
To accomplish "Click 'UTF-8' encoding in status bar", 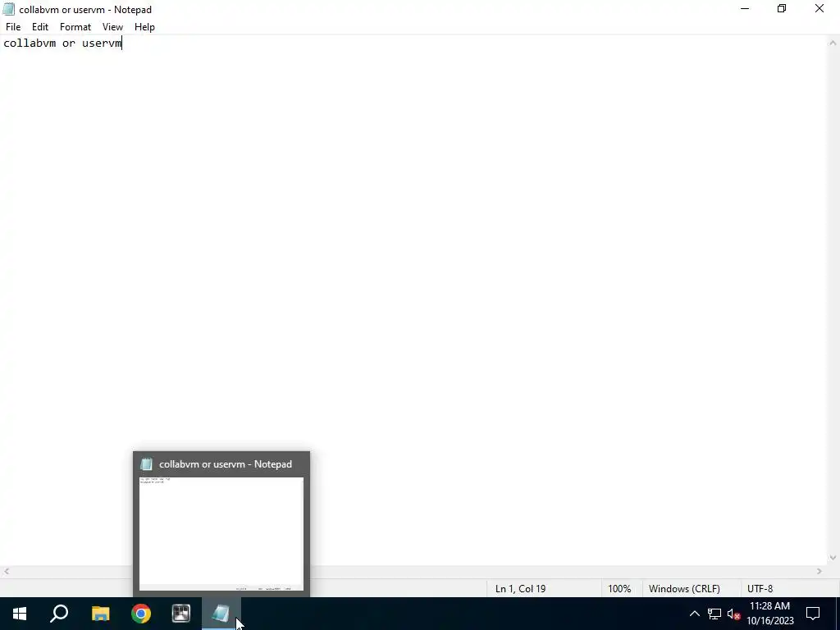I will [760, 589].
